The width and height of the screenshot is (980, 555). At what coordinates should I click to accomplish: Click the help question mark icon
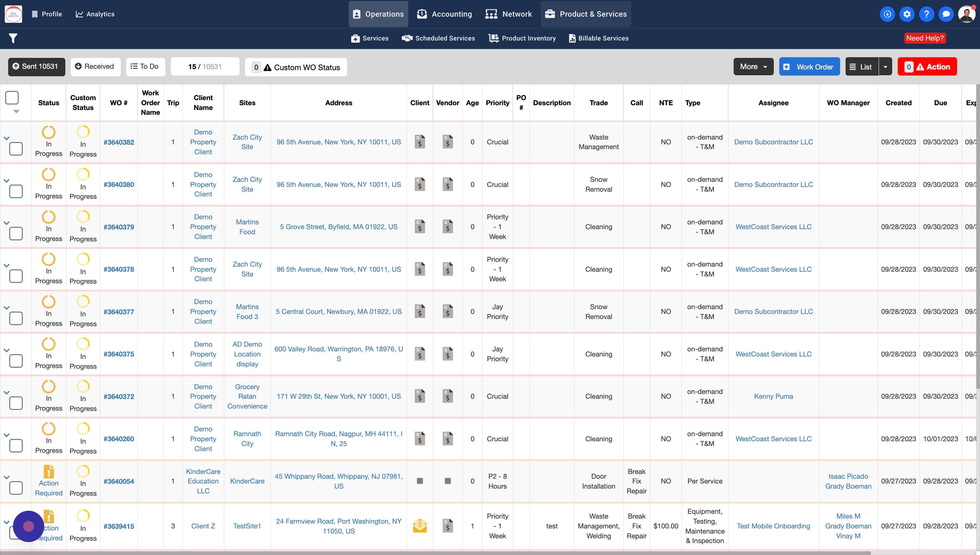[926, 14]
